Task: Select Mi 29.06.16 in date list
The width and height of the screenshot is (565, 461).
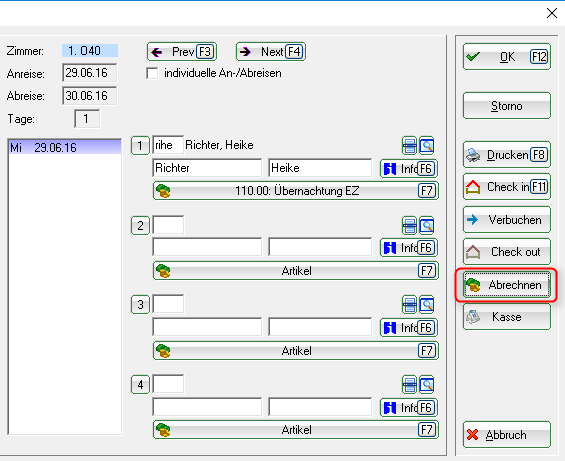Action: pos(64,147)
